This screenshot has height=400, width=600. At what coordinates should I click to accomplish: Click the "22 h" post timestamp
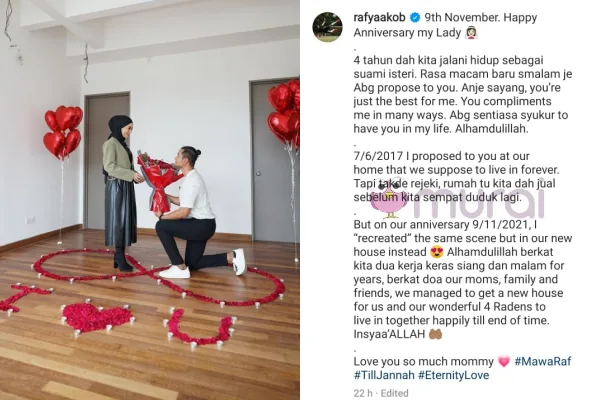coord(362,393)
